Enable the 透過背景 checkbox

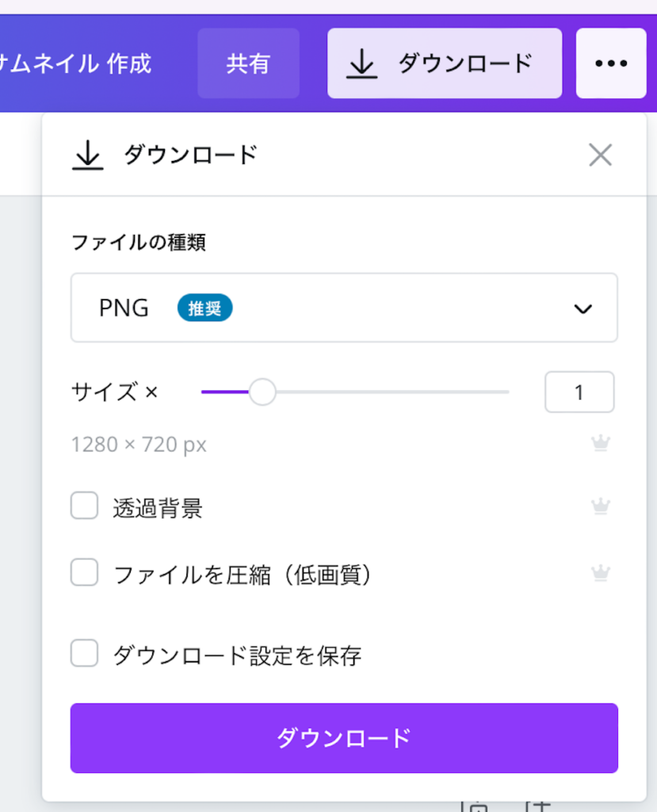pyautogui.click(x=84, y=505)
